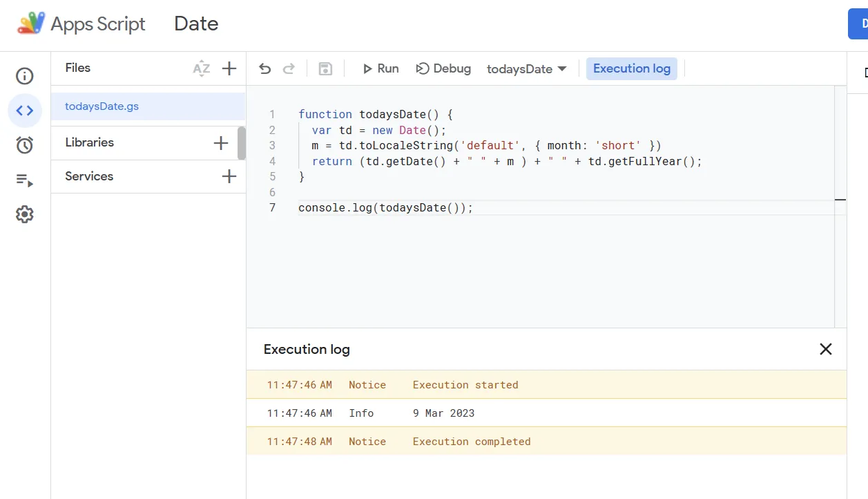Save project with the floppy disk icon
The image size is (868, 499).
click(325, 68)
